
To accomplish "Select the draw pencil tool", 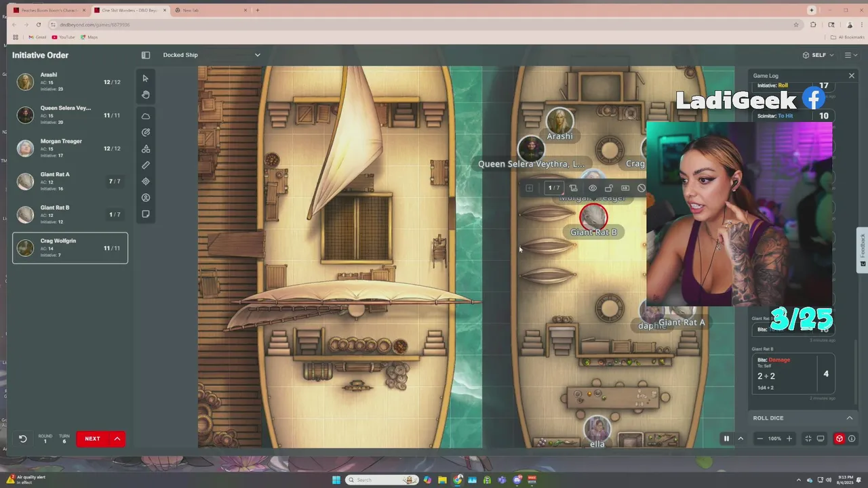I will tap(146, 133).
